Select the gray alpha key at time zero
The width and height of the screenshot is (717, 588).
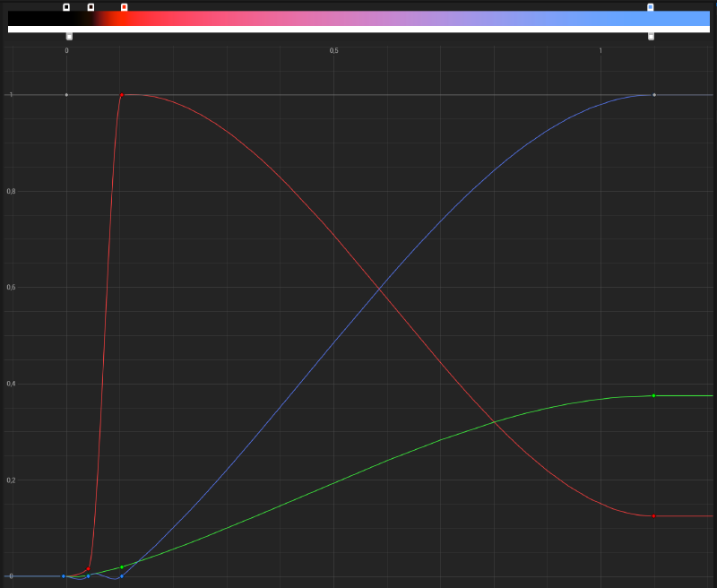point(66,94)
